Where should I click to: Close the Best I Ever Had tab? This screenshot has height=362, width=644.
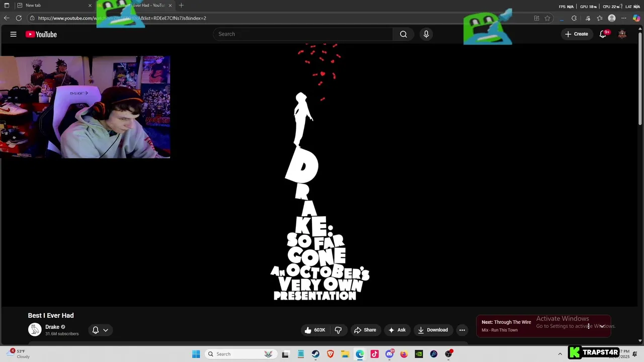click(x=170, y=6)
